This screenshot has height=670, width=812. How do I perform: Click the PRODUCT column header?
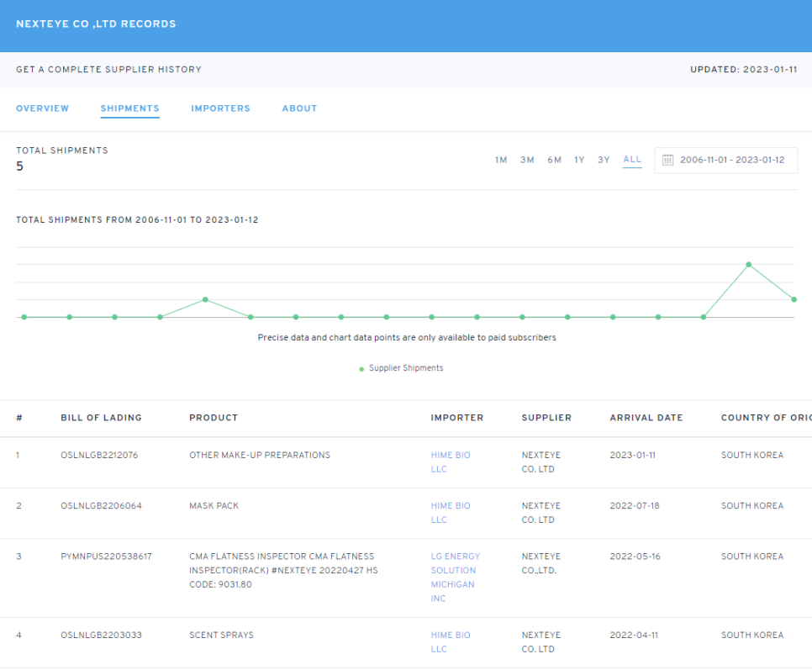click(214, 418)
